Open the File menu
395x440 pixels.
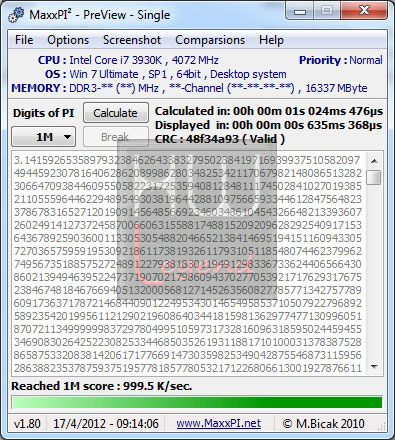coord(24,40)
